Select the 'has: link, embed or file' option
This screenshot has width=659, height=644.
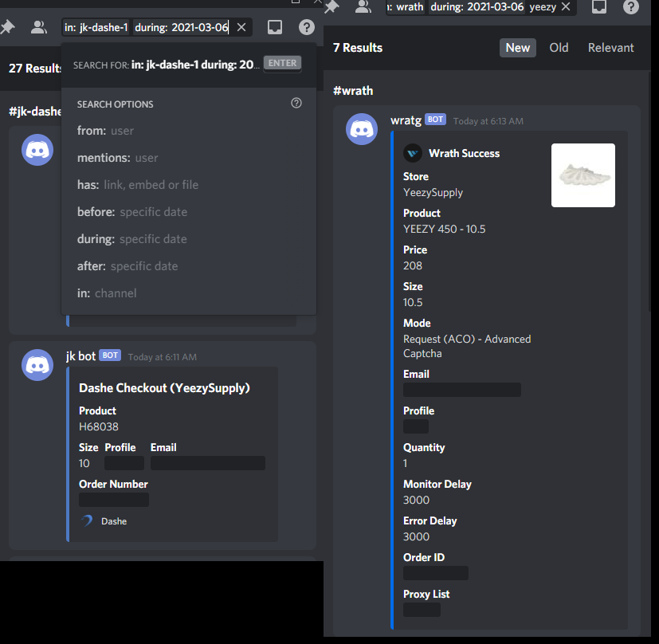189,185
